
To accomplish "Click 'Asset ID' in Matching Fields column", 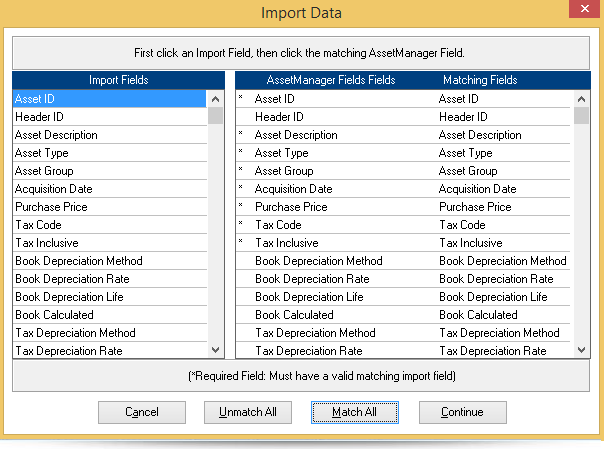I will tap(459, 99).
